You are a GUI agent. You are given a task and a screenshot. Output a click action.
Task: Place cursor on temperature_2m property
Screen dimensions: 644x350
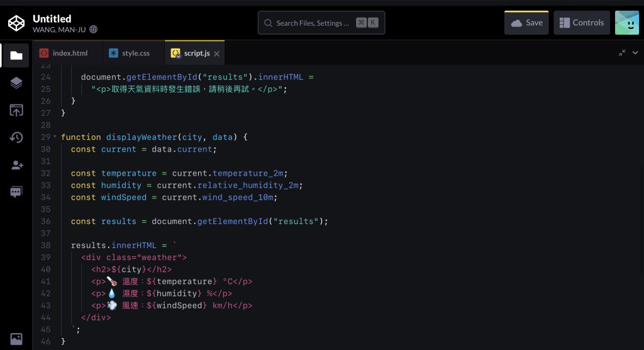[248, 173]
